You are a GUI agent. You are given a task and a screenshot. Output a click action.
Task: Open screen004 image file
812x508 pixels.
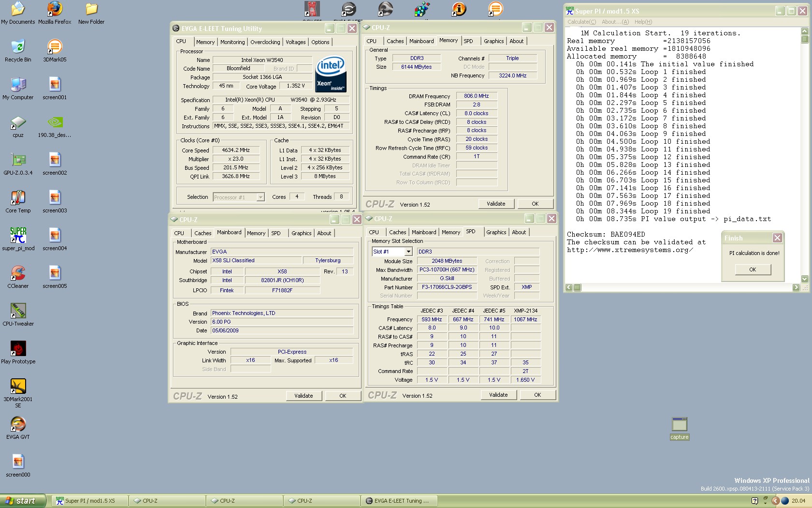(55, 239)
